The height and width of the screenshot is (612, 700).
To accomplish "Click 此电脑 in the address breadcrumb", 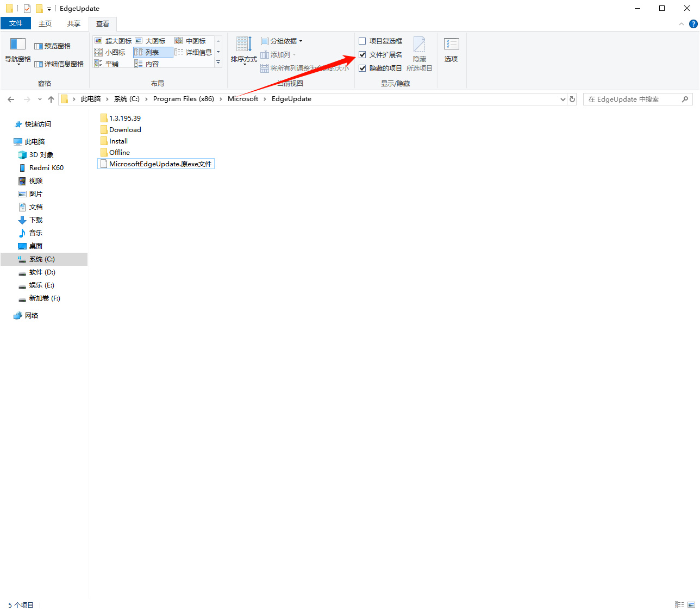I will pos(91,99).
